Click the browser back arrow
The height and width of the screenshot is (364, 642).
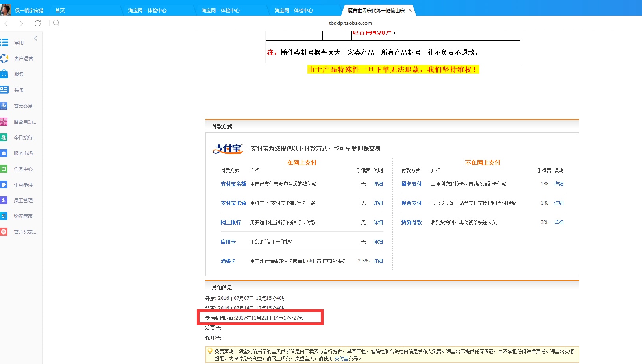coord(6,24)
